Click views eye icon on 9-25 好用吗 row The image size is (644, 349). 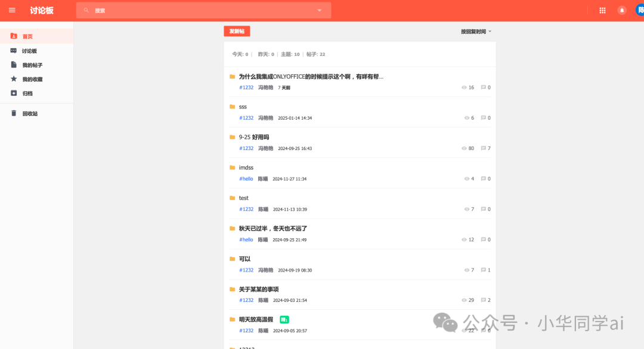pos(464,148)
